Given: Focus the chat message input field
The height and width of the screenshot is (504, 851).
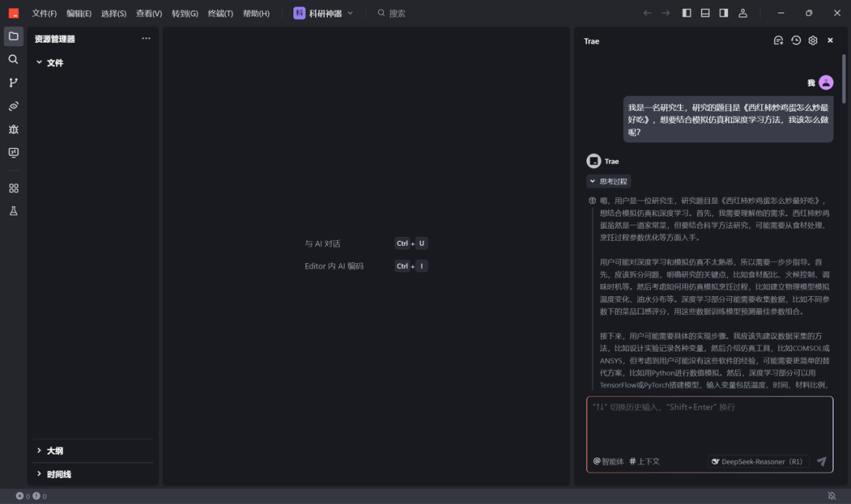Looking at the screenshot, I should tap(709, 426).
